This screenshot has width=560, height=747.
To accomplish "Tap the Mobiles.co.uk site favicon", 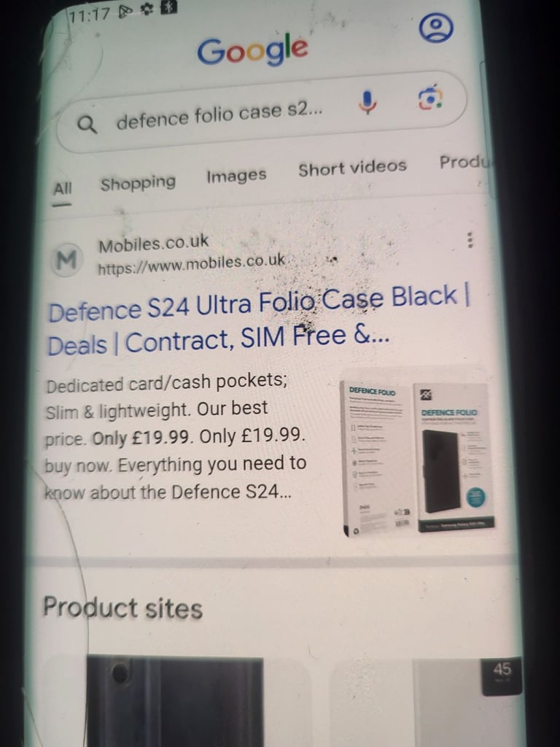I will pos(66,260).
